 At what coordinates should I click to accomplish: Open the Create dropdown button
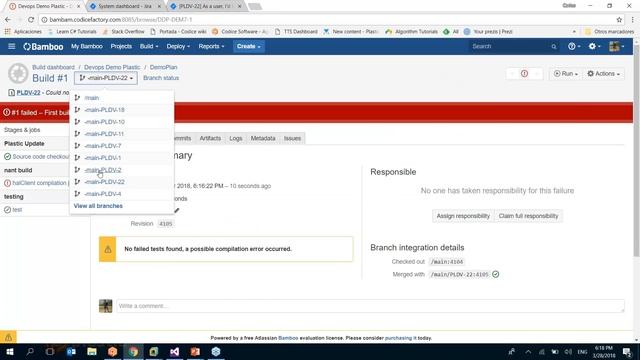(249, 47)
